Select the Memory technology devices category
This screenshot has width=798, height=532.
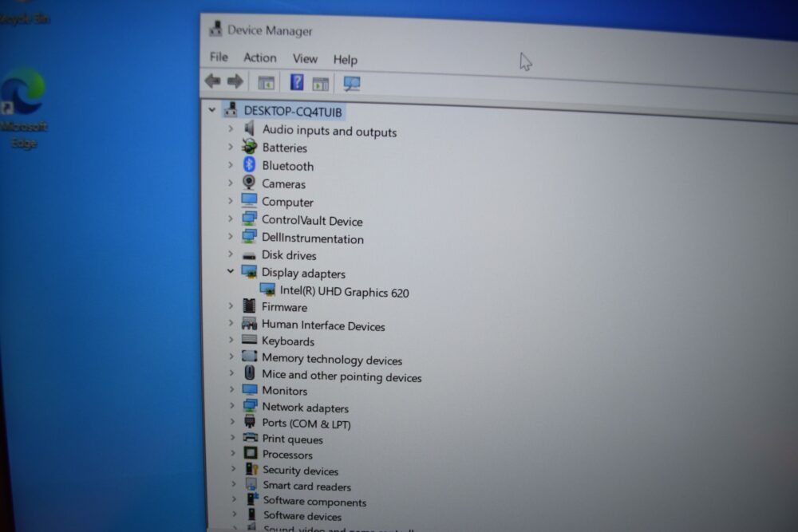click(x=332, y=359)
